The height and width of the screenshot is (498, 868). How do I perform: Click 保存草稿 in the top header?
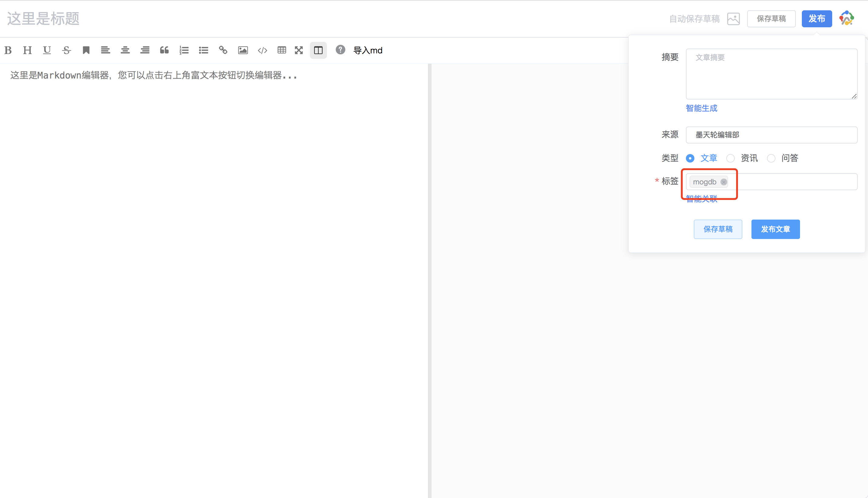click(771, 19)
